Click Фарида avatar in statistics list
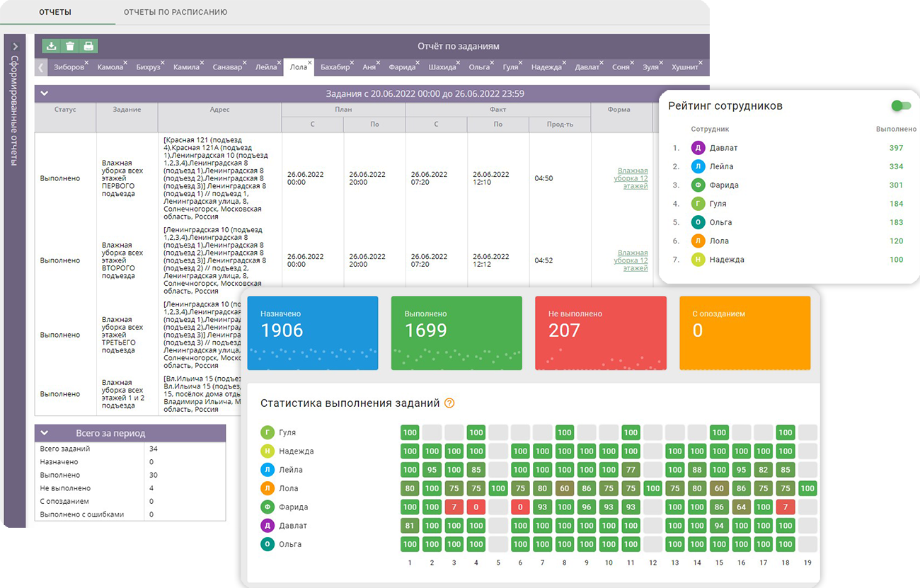The height and width of the screenshot is (588, 920). 268,507
